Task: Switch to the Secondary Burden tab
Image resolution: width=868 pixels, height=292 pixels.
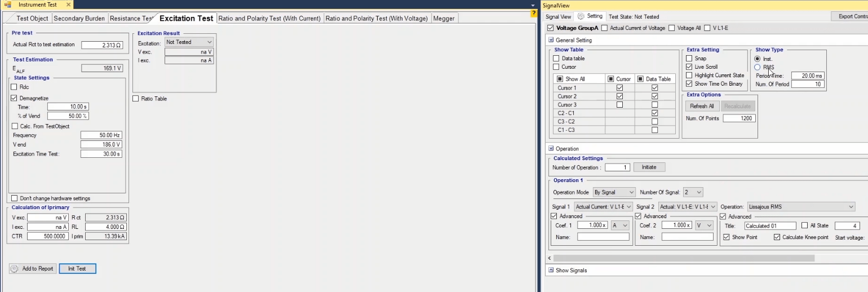Action: click(79, 19)
